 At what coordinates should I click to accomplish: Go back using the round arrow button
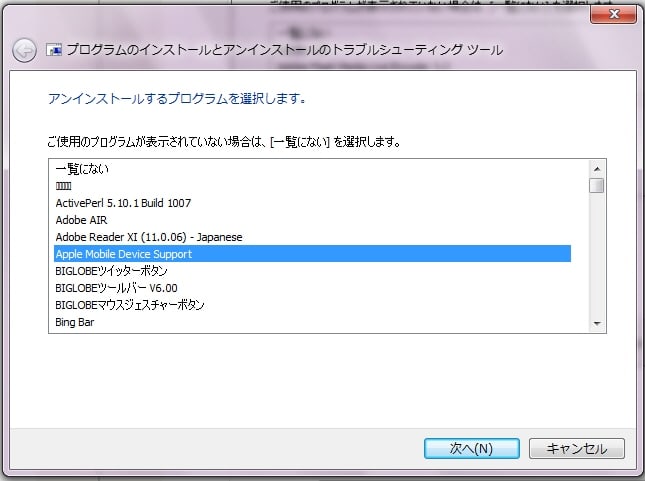(x=24, y=50)
